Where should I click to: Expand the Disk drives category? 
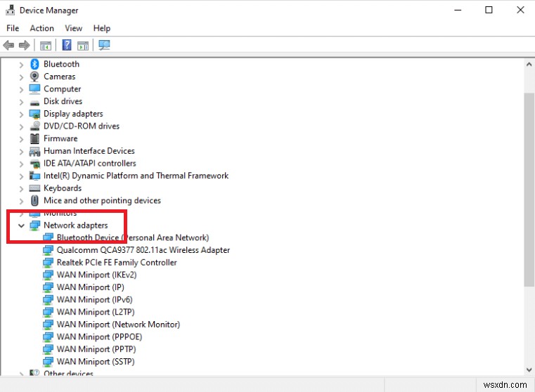coord(21,102)
